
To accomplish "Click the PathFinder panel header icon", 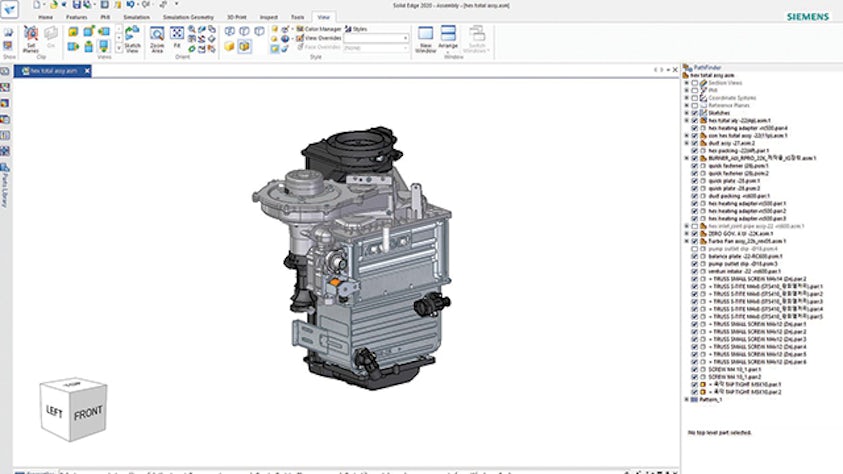I will pyautogui.click(x=688, y=68).
